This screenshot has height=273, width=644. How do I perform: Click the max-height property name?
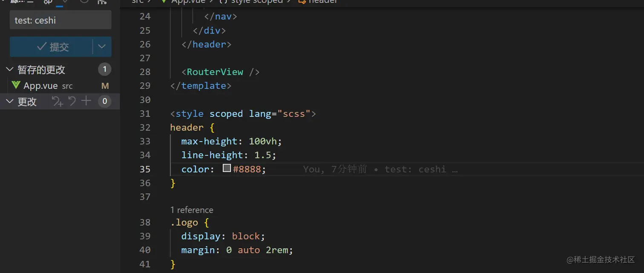point(209,141)
